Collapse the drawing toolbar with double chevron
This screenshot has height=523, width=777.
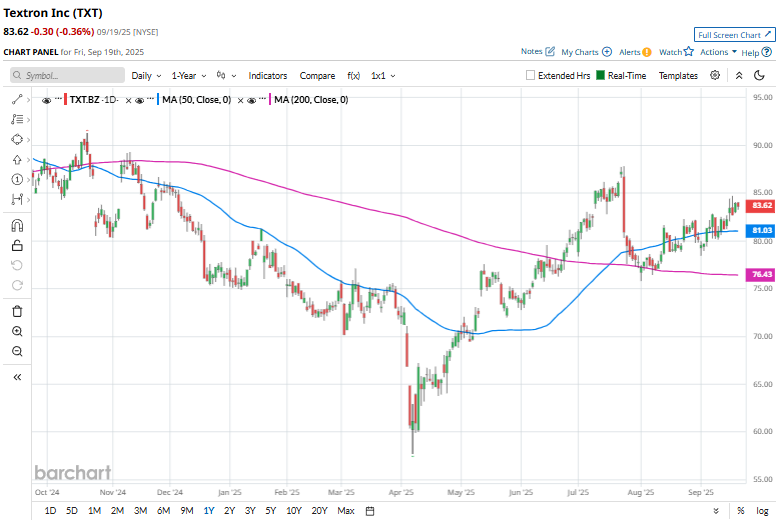(x=17, y=377)
